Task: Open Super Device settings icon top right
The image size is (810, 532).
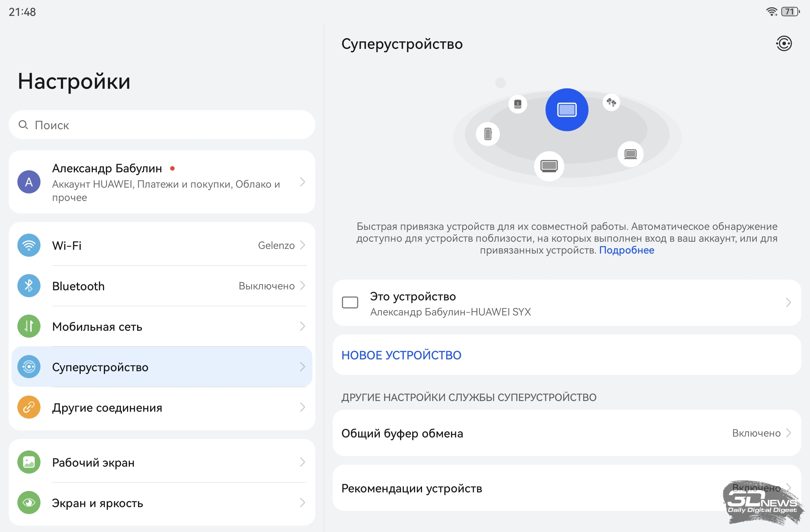Action: tap(784, 44)
